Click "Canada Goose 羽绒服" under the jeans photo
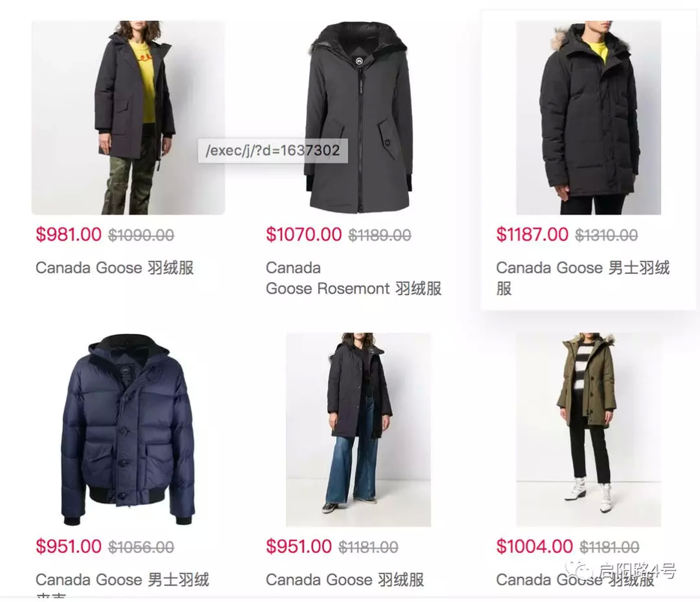The image size is (700, 602). click(344, 580)
